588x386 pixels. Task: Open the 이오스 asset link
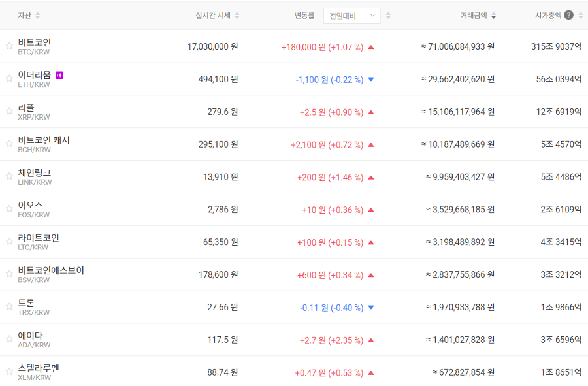(x=30, y=205)
